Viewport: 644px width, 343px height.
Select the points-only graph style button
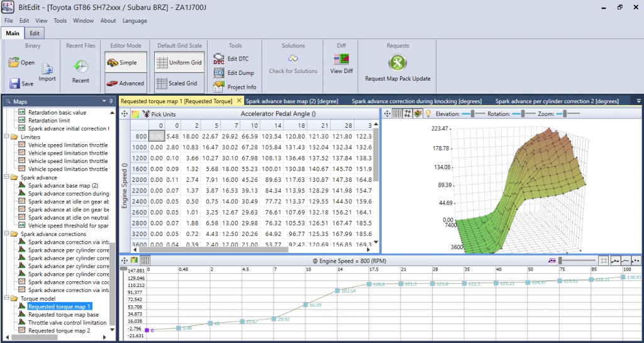[x=636, y=261]
